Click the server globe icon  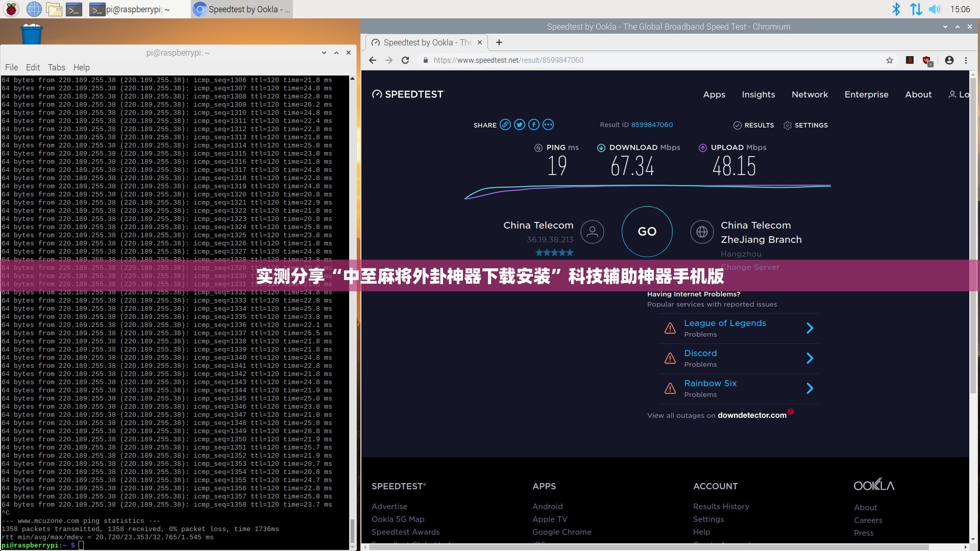coord(702,232)
